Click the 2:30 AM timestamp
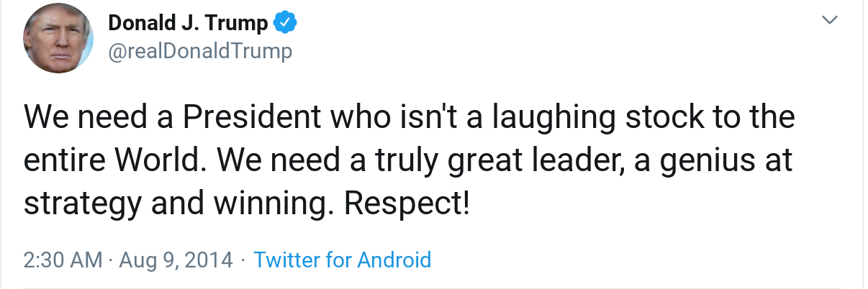 63,260
